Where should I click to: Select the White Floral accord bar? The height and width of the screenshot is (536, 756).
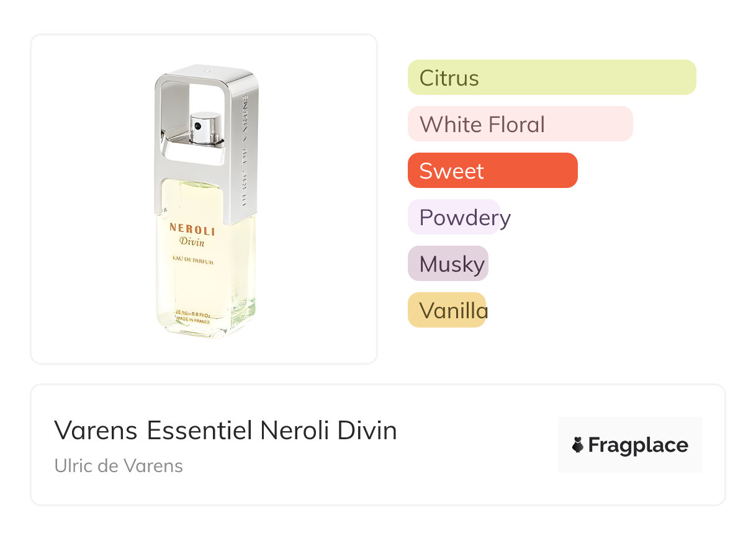point(520,124)
